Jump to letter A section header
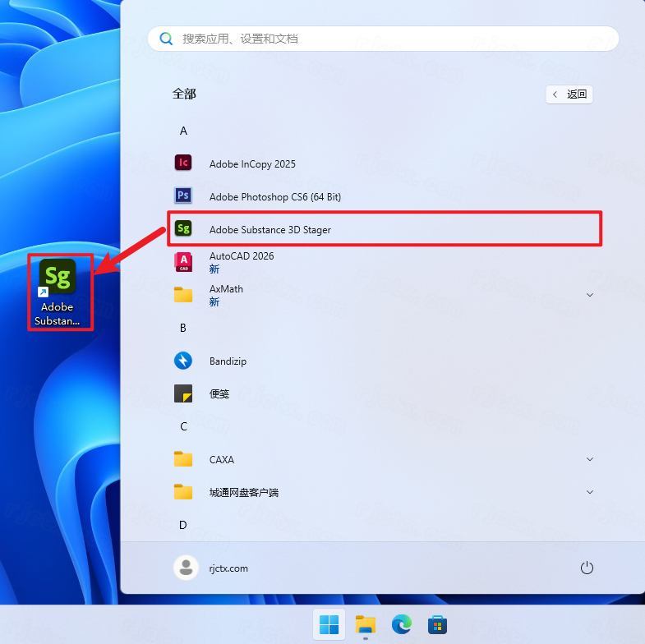 (183, 131)
